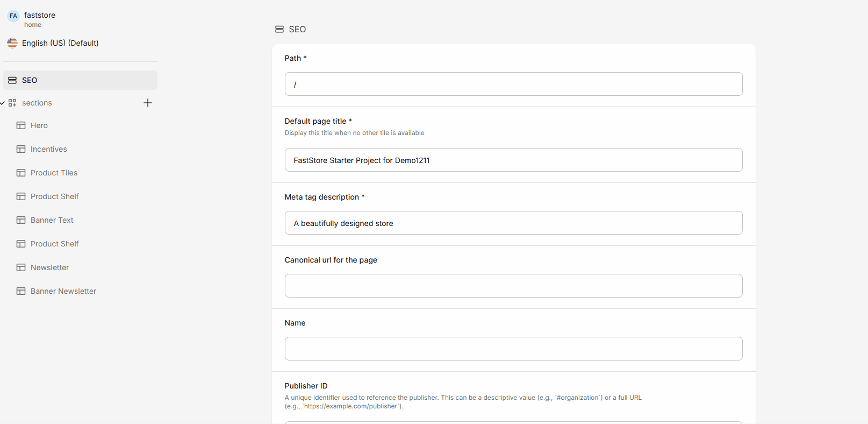Click the Default page title field
This screenshot has height=424, width=868.
coord(513,160)
